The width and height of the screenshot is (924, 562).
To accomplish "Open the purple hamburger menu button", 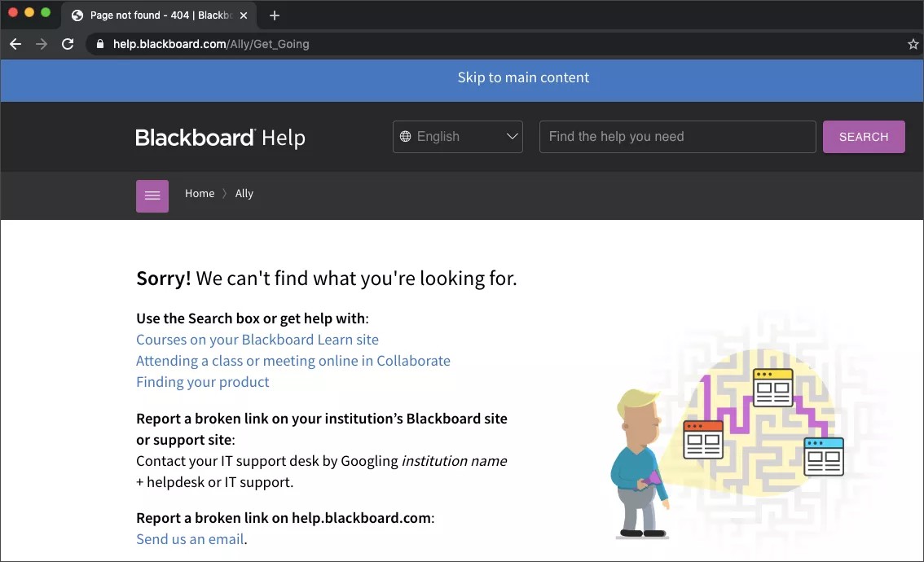I will pos(152,196).
